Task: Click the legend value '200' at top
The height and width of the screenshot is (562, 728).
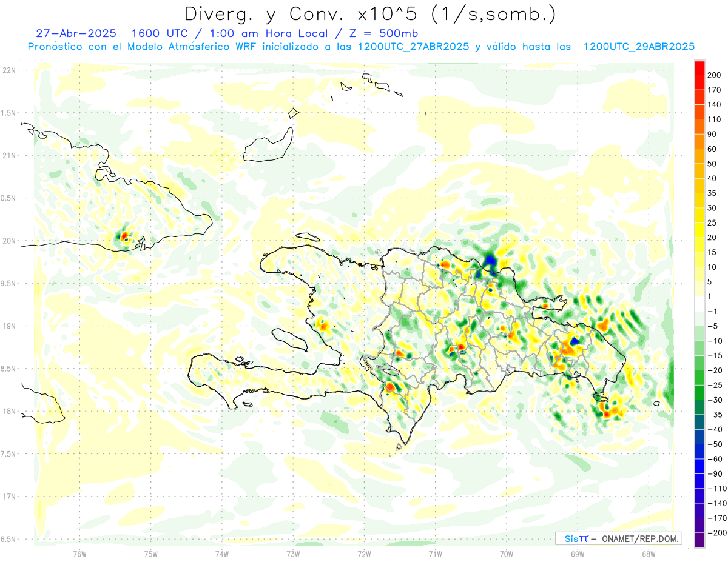Action: point(715,75)
